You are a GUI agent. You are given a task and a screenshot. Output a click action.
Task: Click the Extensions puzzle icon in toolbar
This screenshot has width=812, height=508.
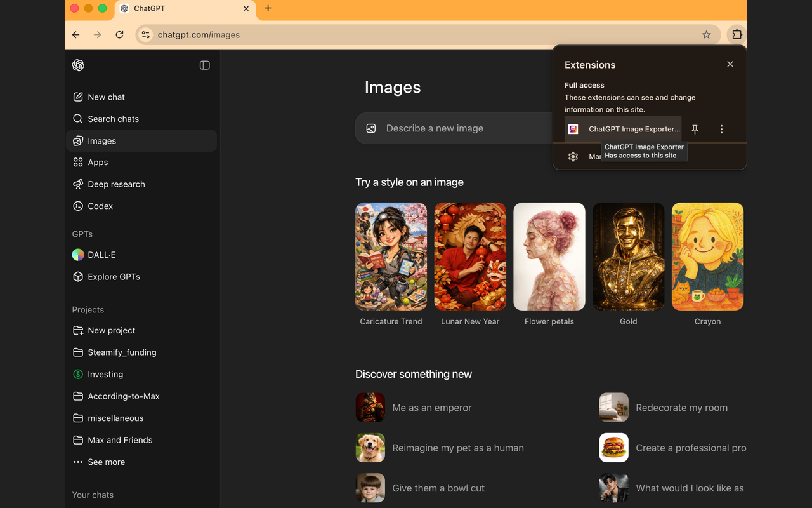pos(737,35)
